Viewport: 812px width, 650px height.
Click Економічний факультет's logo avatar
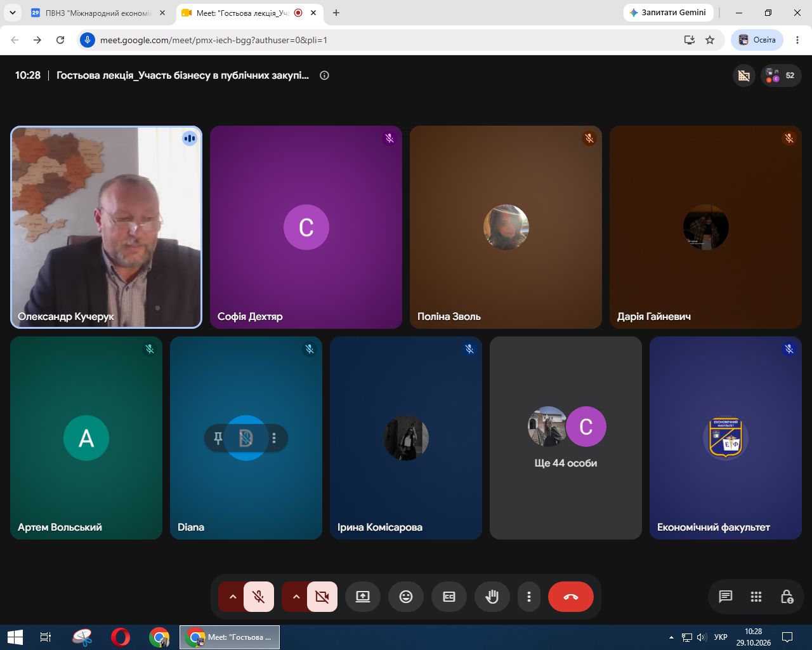click(x=726, y=438)
